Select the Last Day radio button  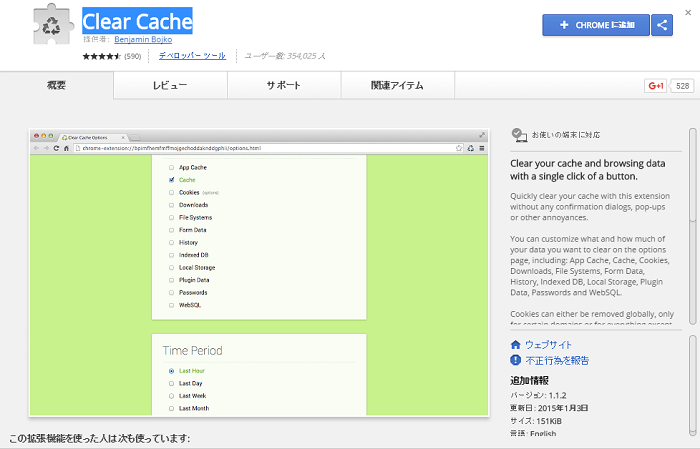[171, 383]
